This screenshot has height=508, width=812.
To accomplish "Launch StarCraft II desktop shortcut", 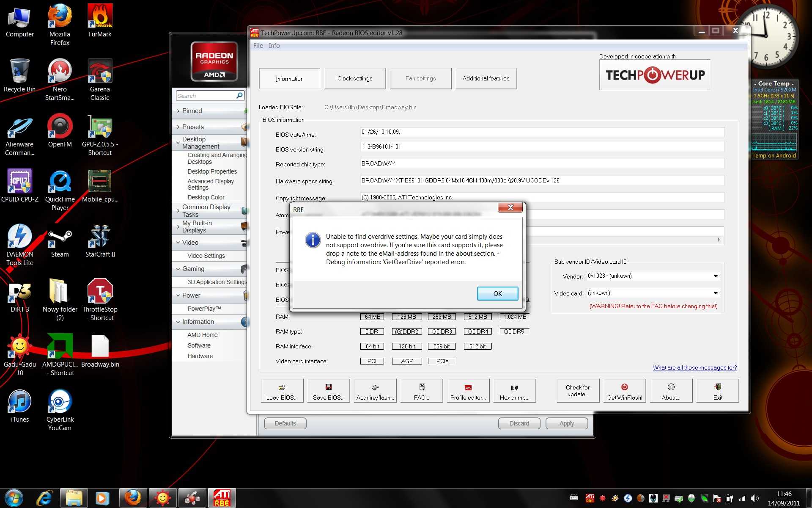I will click(100, 240).
